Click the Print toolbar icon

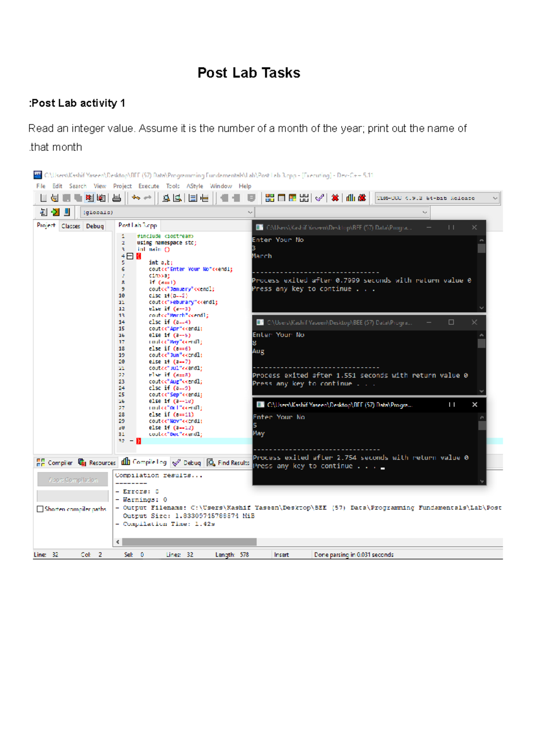click(117, 198)
